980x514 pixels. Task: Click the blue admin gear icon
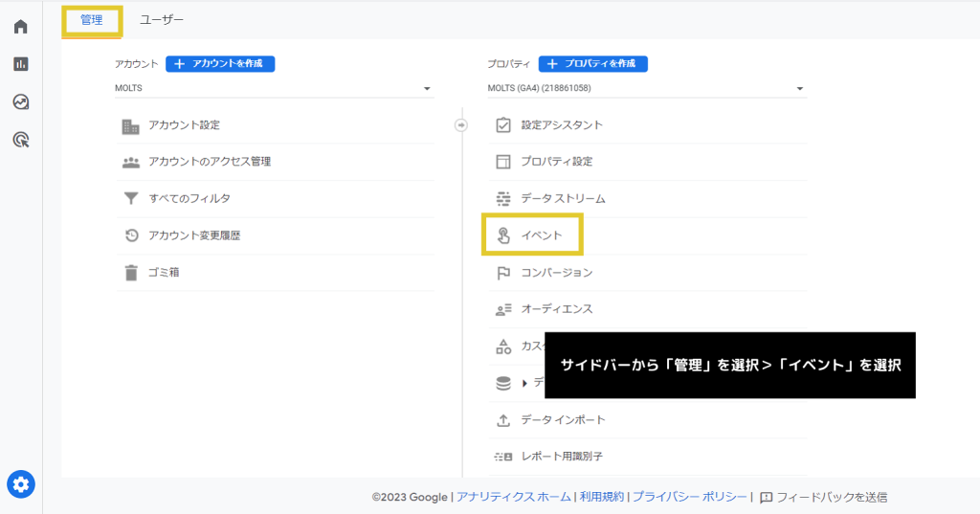21,484
